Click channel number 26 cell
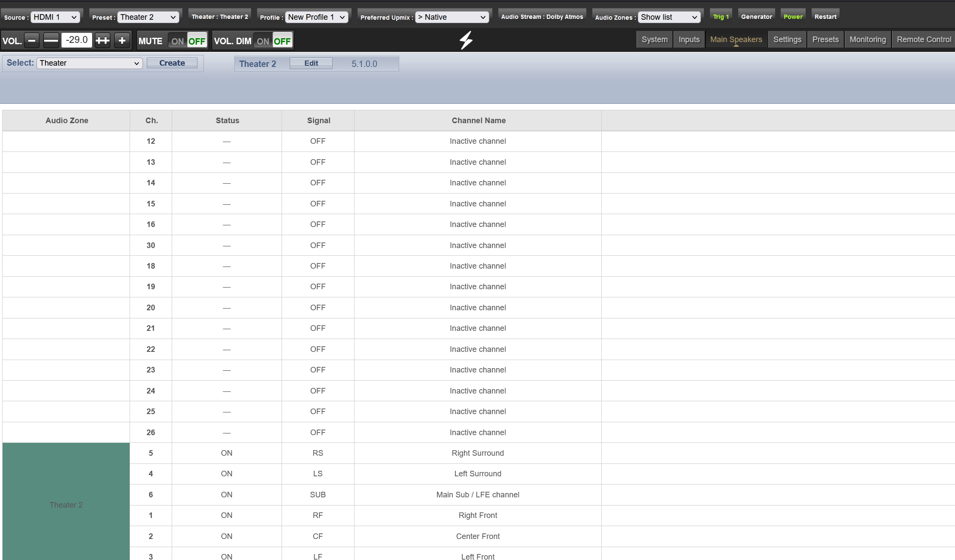The width and height of the screenshot is (955, 560). [151, 433]
